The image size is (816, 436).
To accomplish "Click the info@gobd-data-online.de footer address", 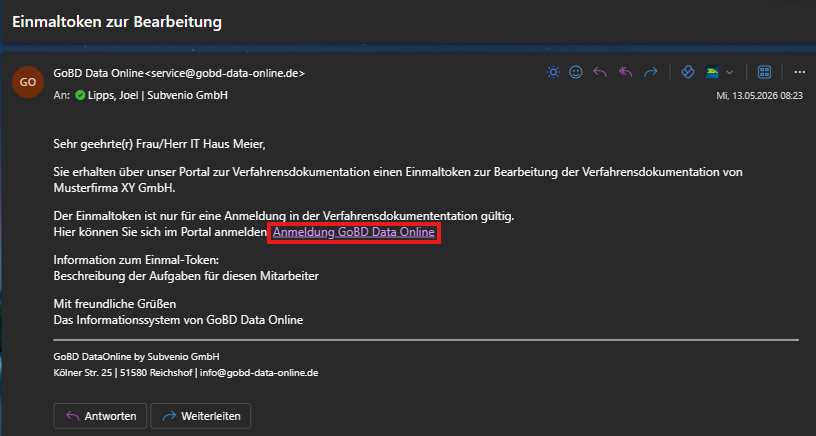I will pos(259,373).
